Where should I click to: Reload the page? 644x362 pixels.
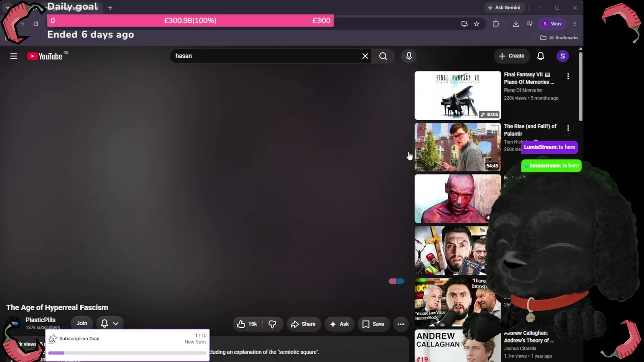click(x=36, y=24)
